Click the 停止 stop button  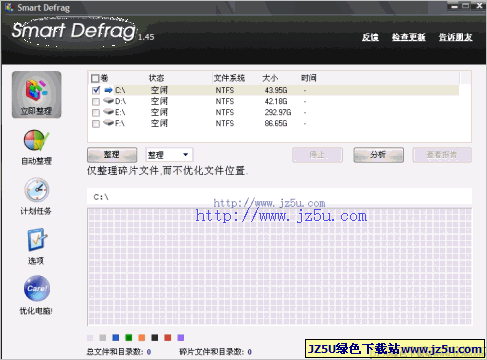coord(317,155)
